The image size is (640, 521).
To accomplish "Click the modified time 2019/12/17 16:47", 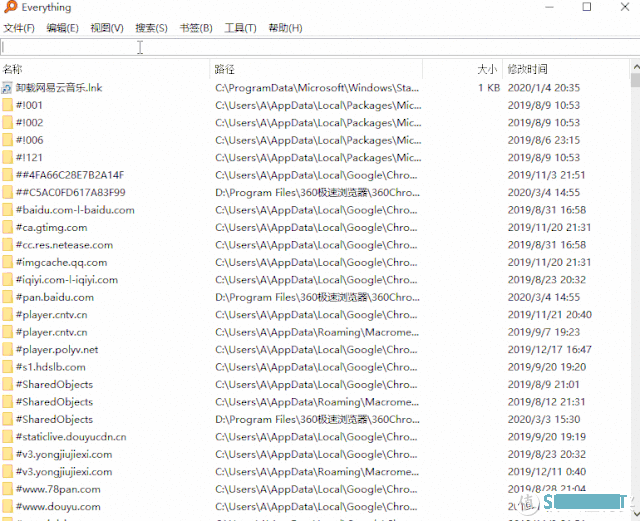I will [x=549, y=350].
